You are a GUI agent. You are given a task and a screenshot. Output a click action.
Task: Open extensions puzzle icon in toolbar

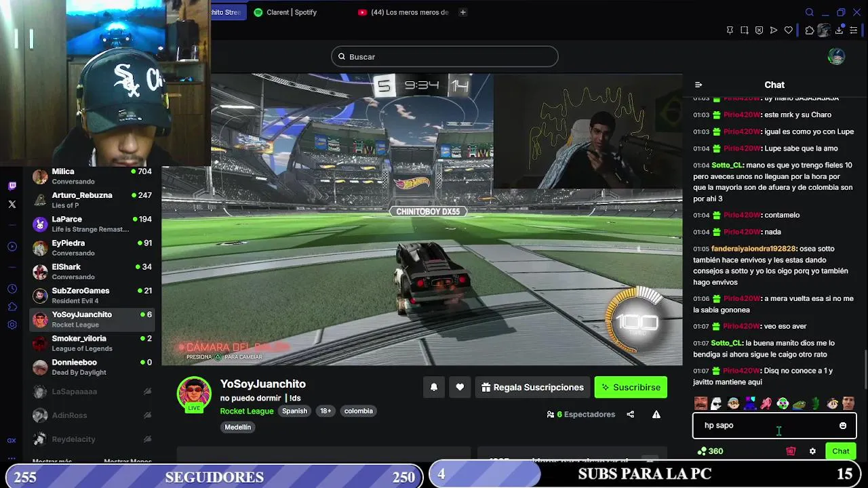(x=810, y=30)
